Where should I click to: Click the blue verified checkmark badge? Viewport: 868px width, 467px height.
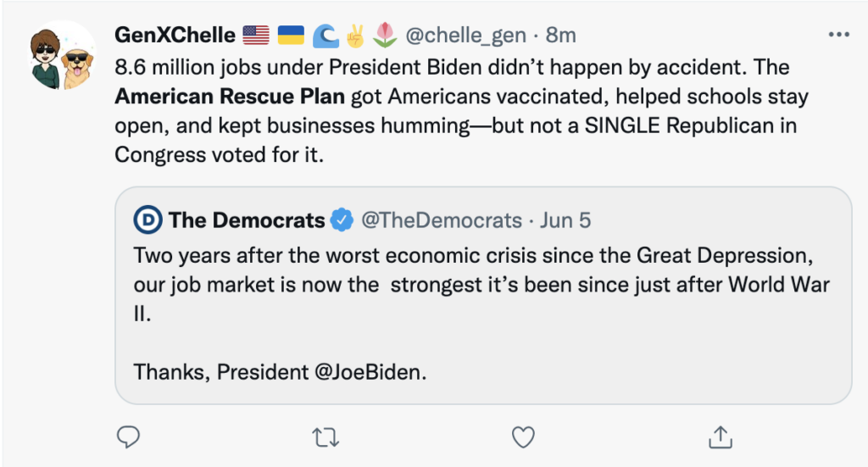click(x=342, y=221)
